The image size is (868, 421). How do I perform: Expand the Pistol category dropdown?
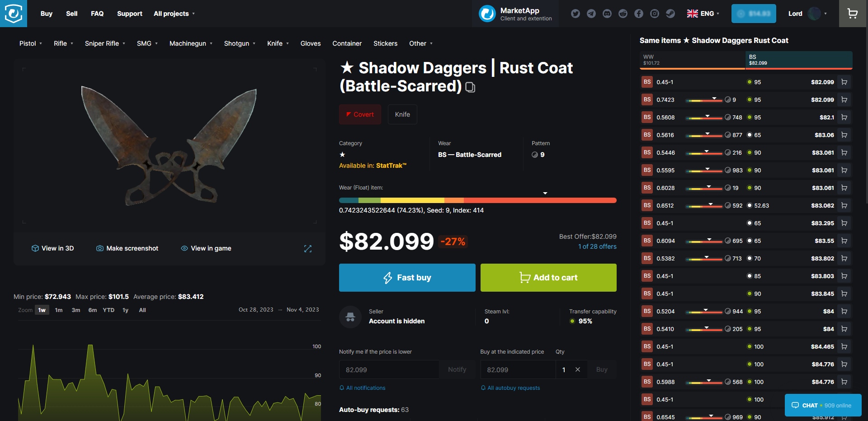pos(30,43)
